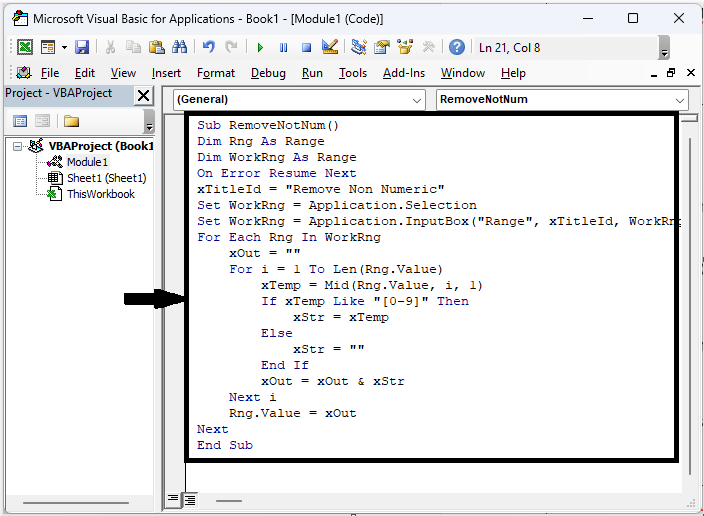Click the Find binoculars icon

[179, 47]
